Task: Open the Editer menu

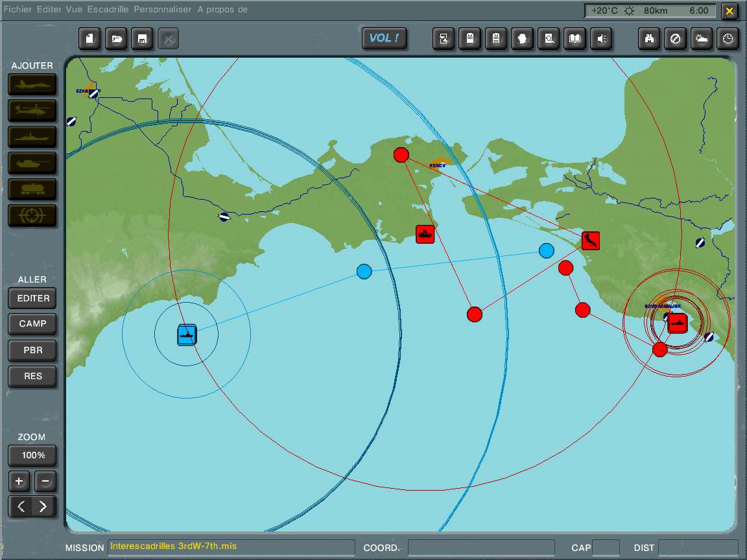Action: click(49, 10)
